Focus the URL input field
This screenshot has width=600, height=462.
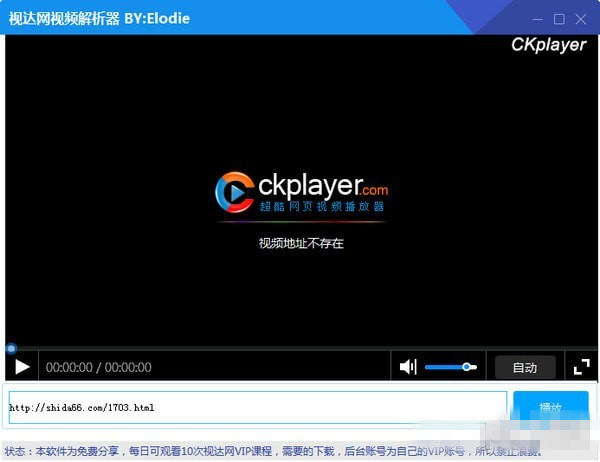click(258, 407)
